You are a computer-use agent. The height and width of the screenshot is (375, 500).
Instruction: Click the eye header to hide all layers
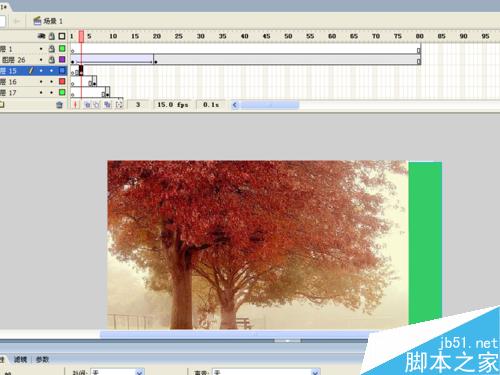click(x=42, y=36)
